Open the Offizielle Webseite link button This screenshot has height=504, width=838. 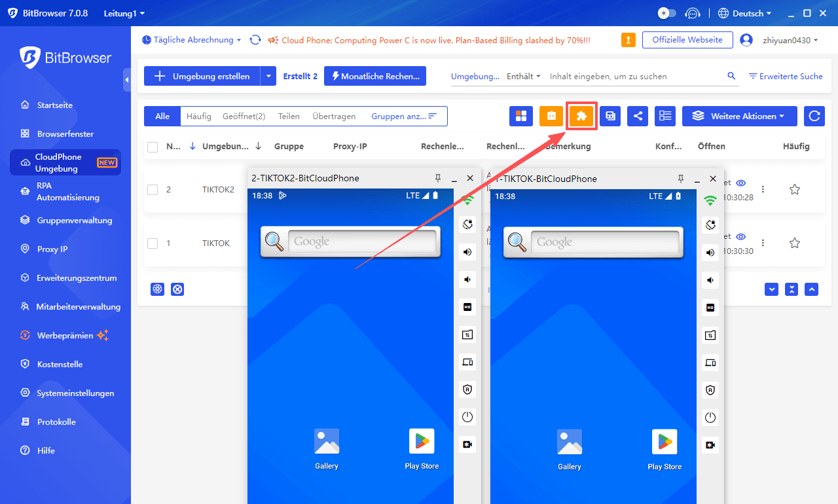point(687,40)
